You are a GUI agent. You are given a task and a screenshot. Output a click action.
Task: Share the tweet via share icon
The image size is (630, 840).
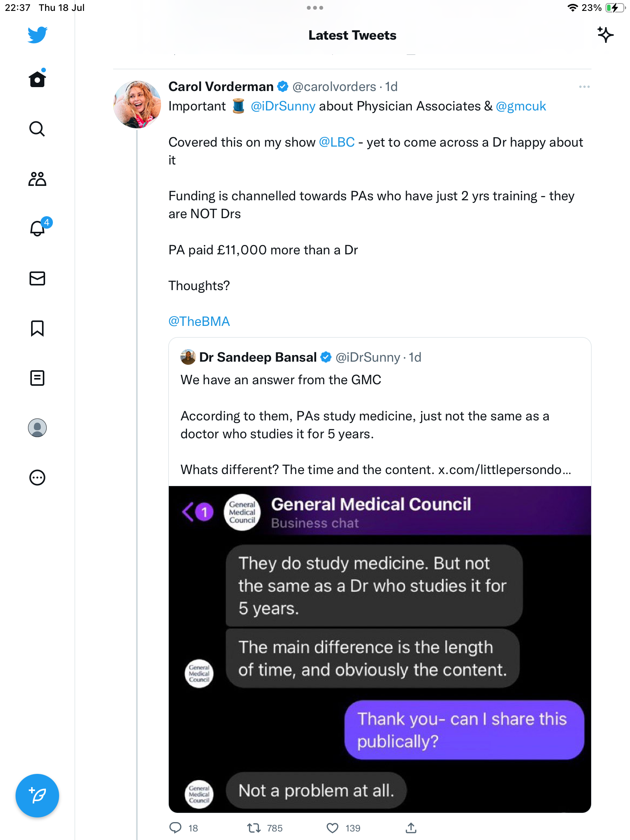coord(411,828)
